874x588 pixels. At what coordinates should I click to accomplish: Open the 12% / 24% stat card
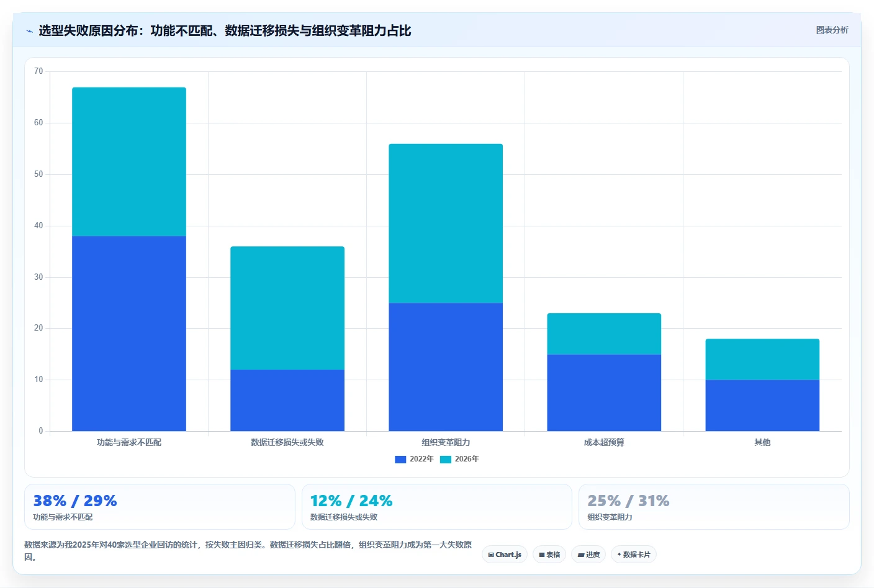tap(437, 507)
